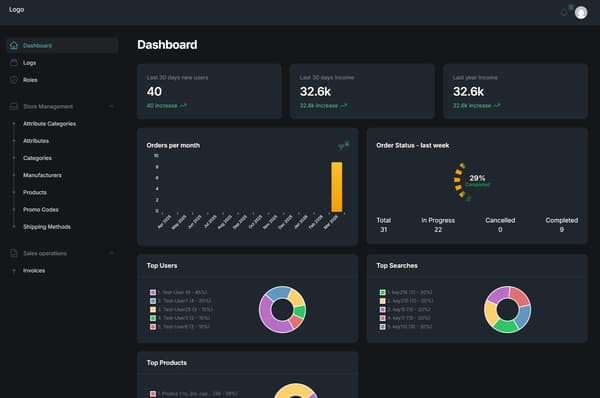Screen dimensions: 600x398
Task: Click the "Top Users" card title
Action: 162,266
